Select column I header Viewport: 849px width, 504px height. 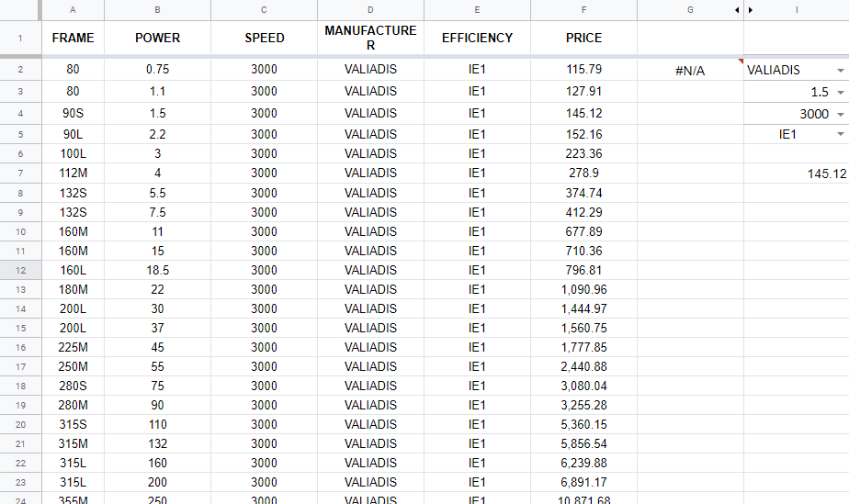pyautogui.click(x=797, y=10)
